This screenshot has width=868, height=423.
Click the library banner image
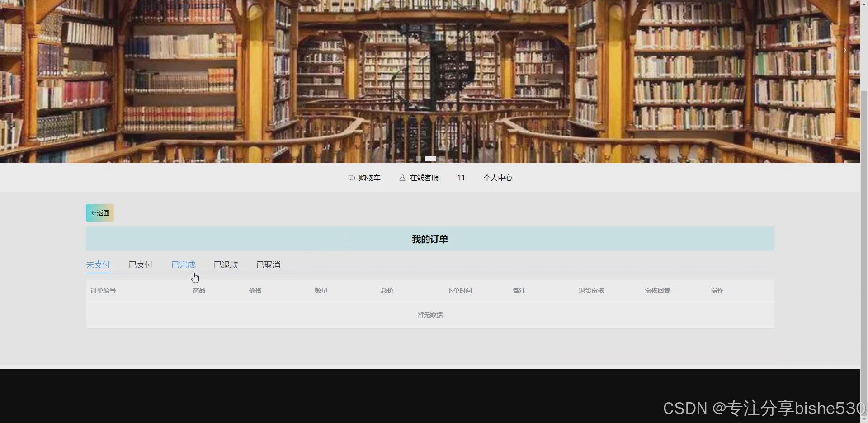[430, 81]
